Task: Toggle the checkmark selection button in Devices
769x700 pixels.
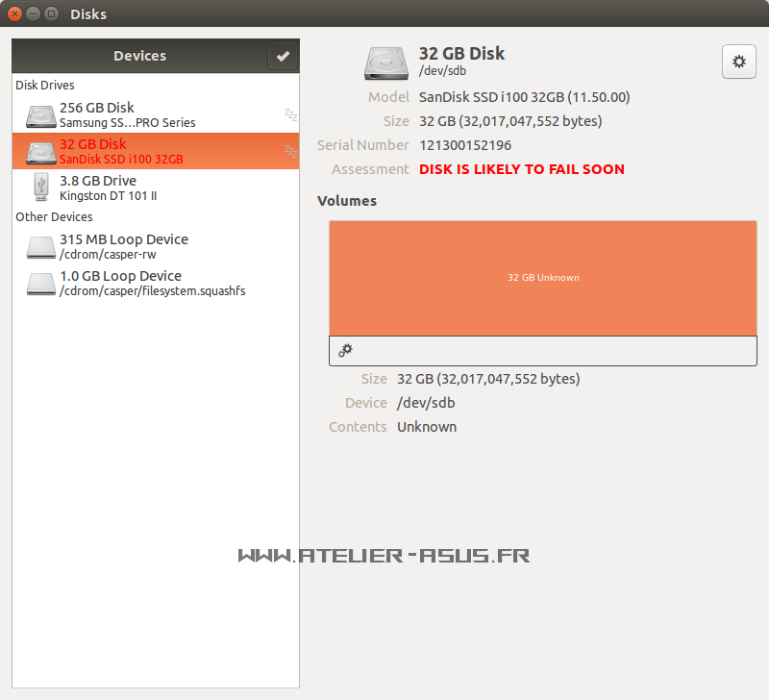Action: click(283, 57)
